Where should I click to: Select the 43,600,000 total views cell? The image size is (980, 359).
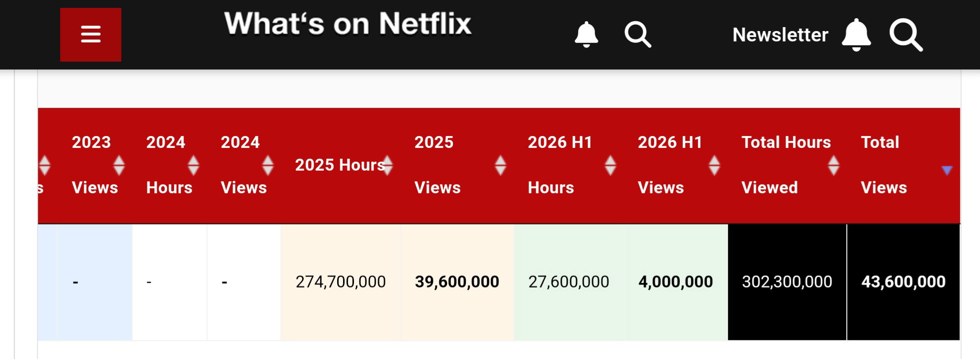coord(904,282)
